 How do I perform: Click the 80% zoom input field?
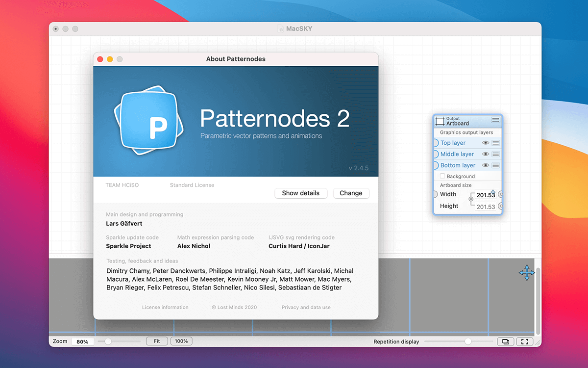82,342
